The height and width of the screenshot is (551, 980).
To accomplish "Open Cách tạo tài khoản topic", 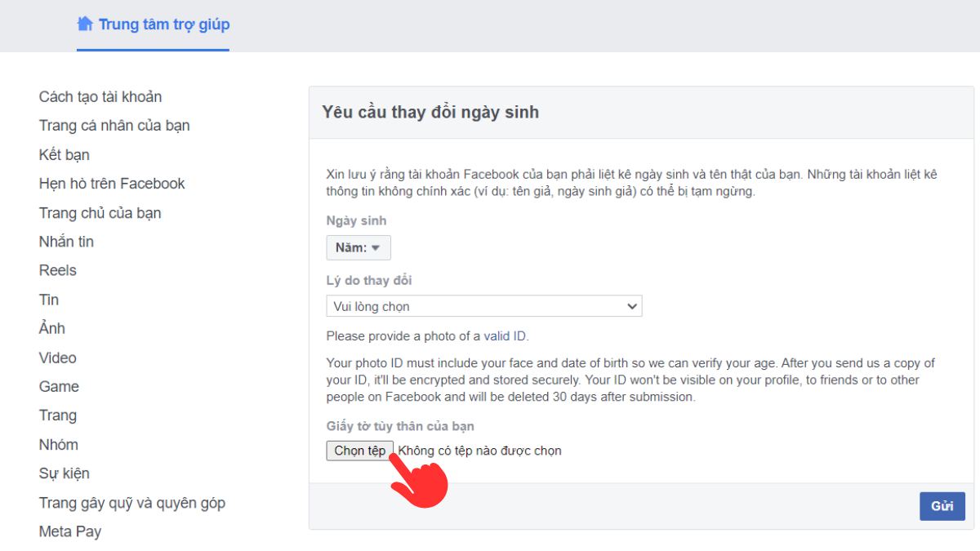I will [100, 97].
